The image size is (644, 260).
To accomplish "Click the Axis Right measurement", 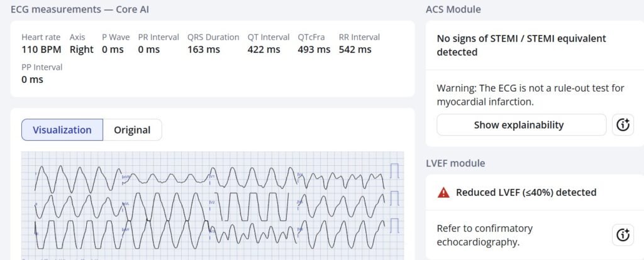I will [x=81, y=50].
